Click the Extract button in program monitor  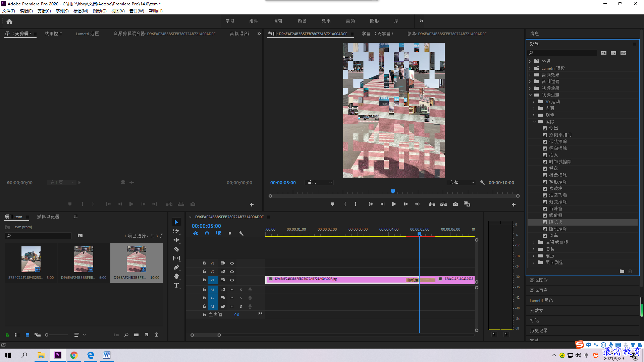(443, 204)
